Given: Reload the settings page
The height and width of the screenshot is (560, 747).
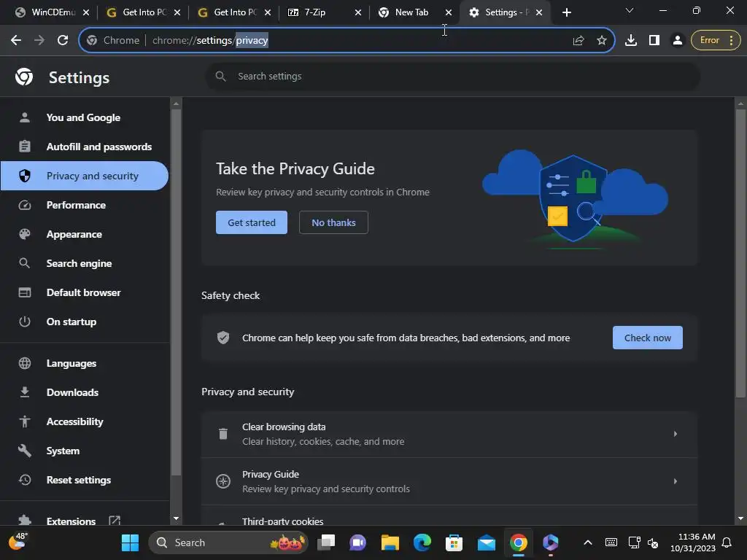Looking at the screenshot, I should 63,41.
